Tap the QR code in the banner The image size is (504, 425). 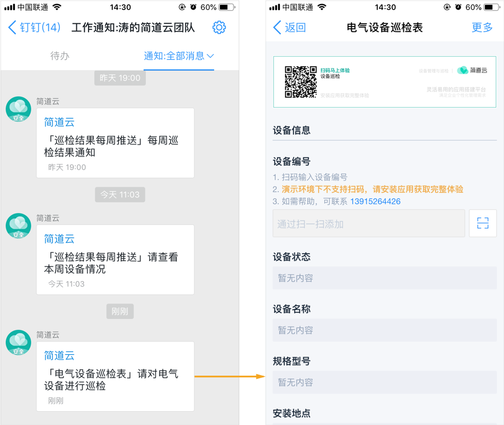pos(300,82)
